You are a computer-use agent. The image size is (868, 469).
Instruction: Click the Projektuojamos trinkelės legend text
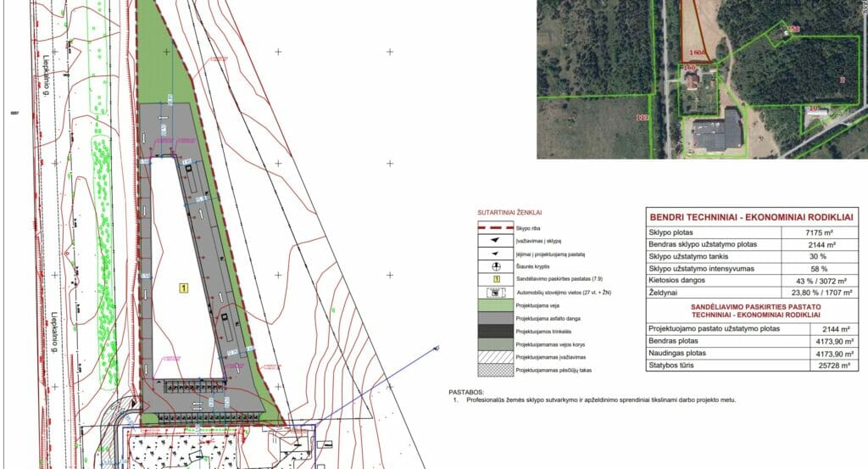(x=543, y=332)
